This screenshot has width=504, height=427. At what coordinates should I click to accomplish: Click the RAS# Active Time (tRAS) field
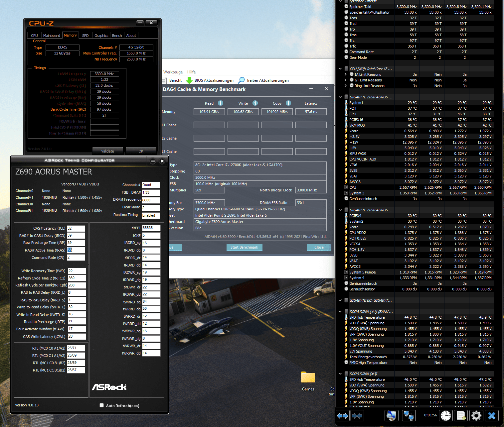pos(76,250)
